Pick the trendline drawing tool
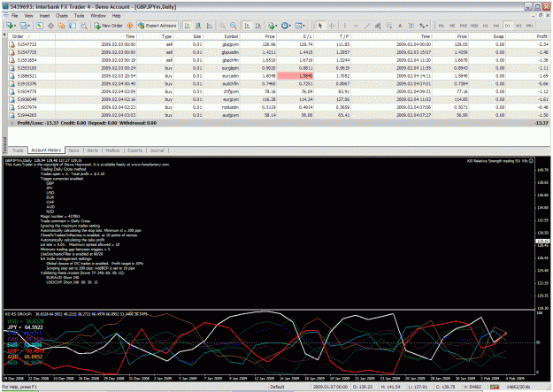This screenshot has height=392, width=553. tap(367, 26)
